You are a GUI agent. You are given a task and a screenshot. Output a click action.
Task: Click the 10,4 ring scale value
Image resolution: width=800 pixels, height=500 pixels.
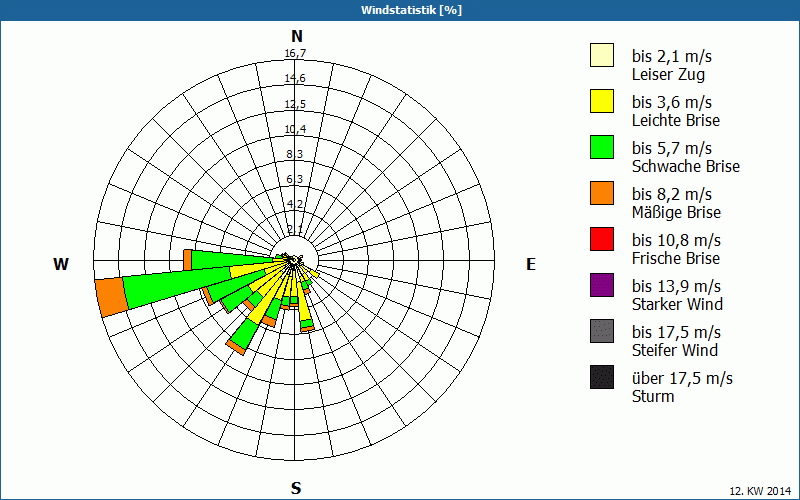[295, 129]
